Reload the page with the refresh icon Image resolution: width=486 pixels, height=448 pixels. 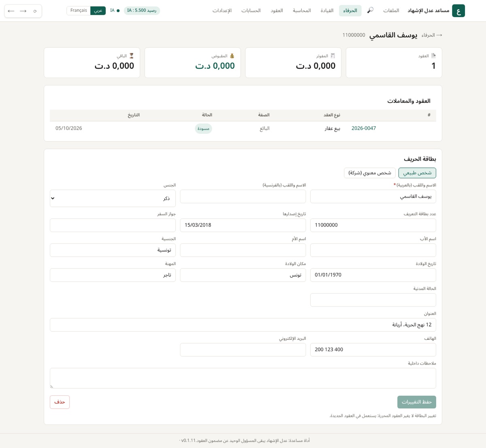(35, 11)
